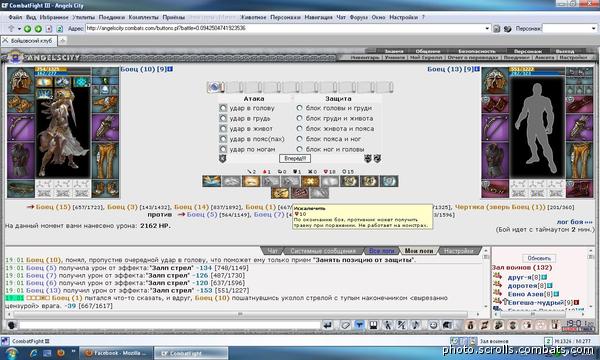Click user 'Евно Азев[8]' in room list

click(x=525, y=294)
